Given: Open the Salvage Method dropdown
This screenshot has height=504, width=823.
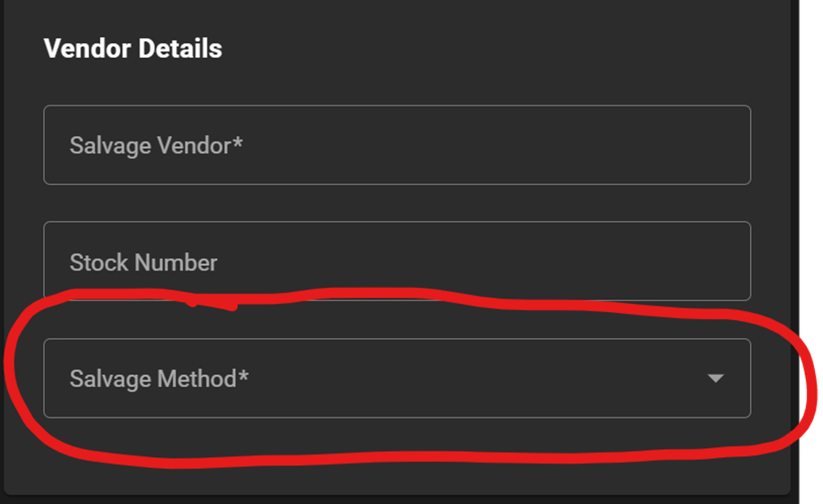Looking at the screenshot, I should click(397, 379).
